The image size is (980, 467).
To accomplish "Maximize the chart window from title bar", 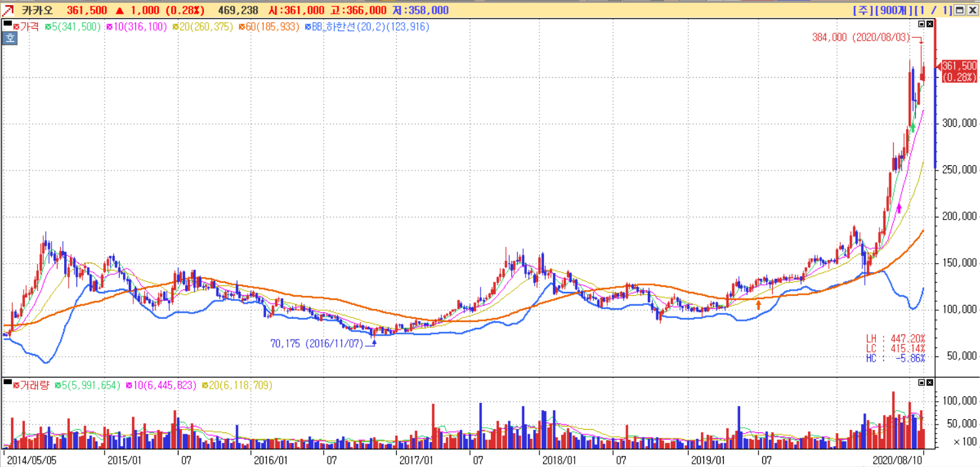I will coord(959,10).
